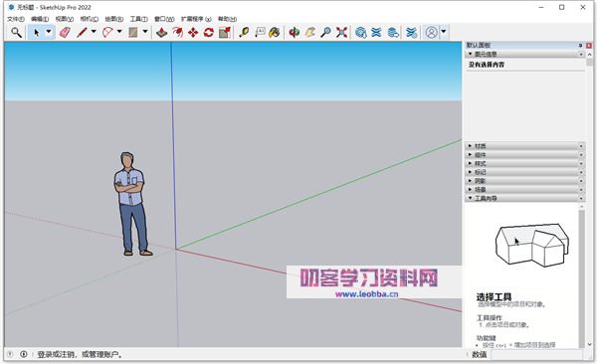Open the 3D Warehouse
The height and width of the screenshot is (364, 597).
click(x=360, y=33)
